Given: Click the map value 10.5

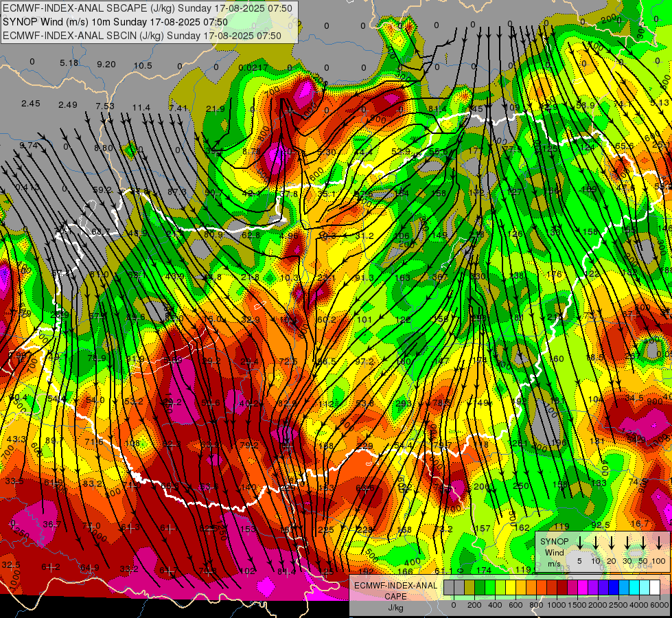Looking at the screenshot, I should point(143,66).
